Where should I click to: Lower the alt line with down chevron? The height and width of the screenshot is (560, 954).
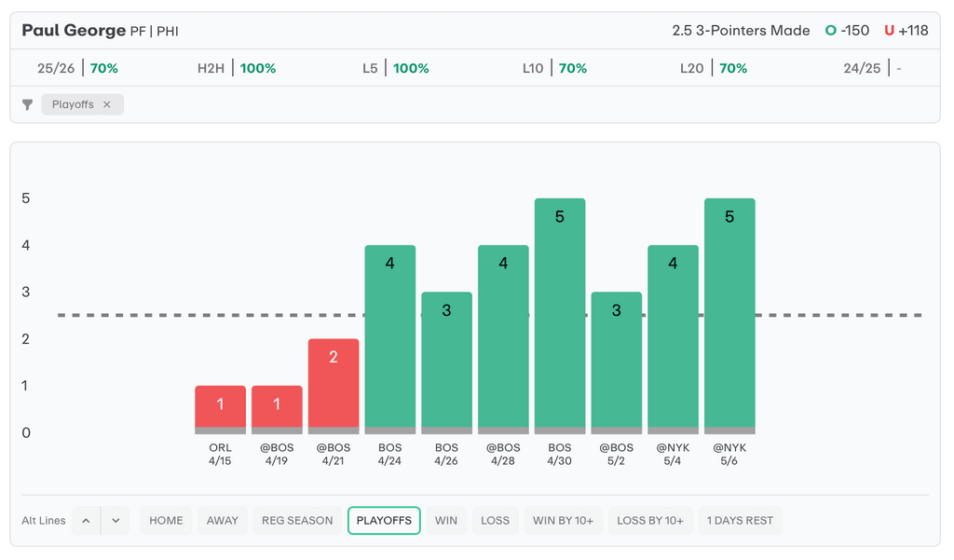pos(116,521)
